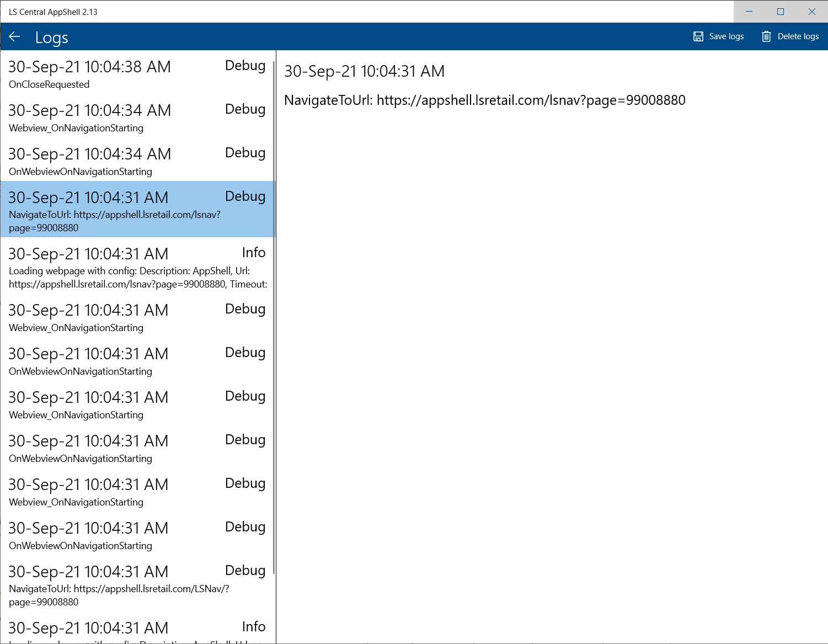
Task: Click the detail pane NavigateToUrl text
Action: point(484,100)
